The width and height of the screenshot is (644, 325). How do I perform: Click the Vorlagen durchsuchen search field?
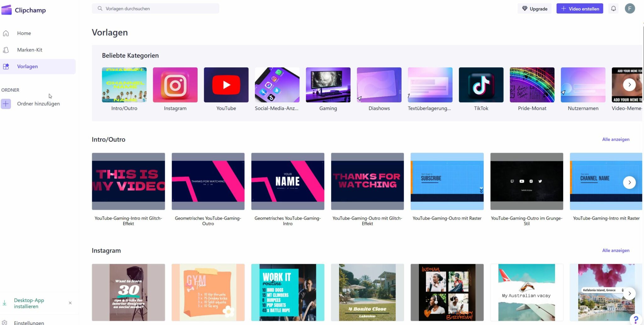coord(155,9)
